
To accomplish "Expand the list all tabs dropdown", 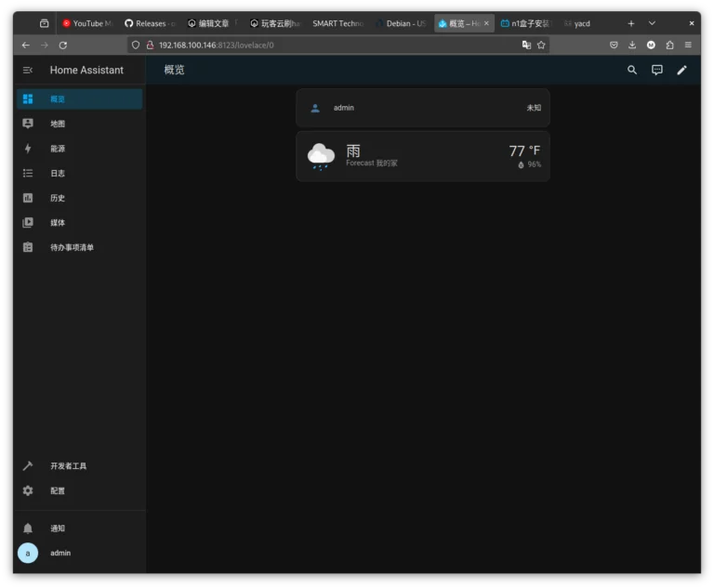I will coord(652,23).
